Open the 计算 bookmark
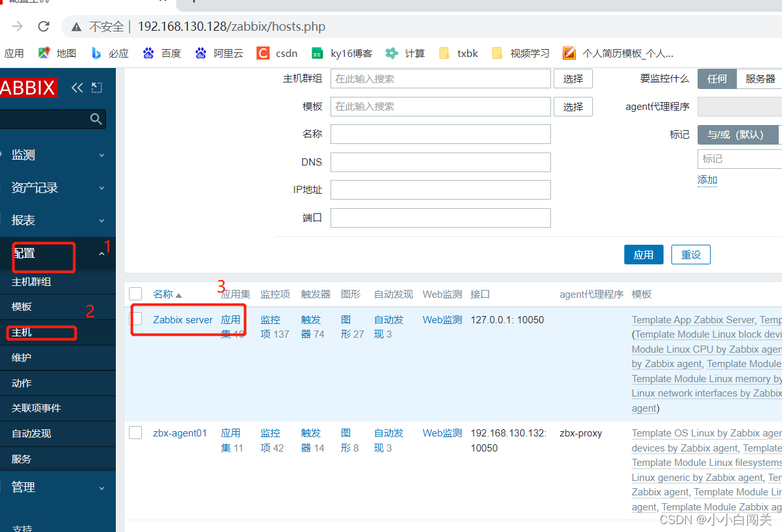This screenshot has width=782, height=532. [x=406, y=54]
